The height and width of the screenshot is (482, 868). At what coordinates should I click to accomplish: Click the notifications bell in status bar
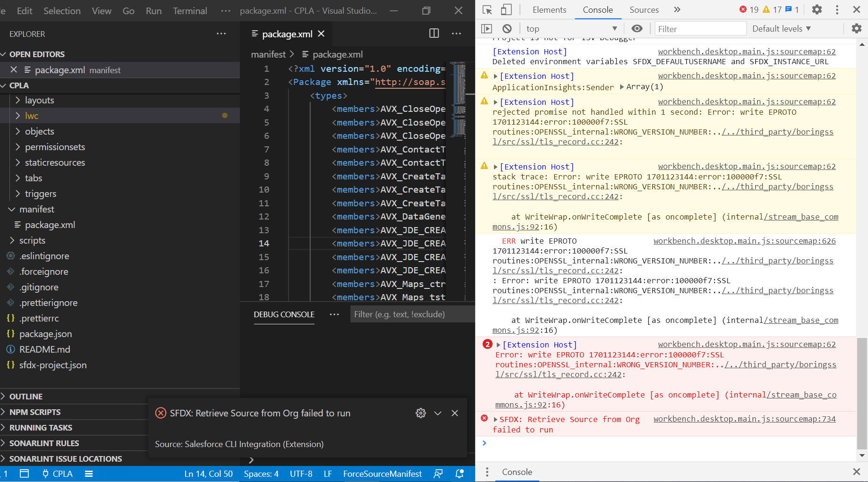tap(460, 474)
